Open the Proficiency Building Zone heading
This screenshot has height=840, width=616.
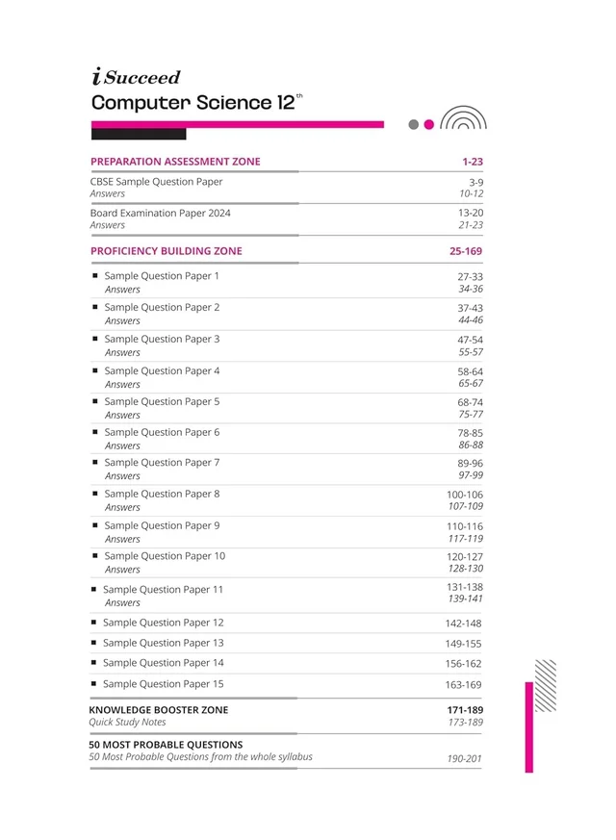[x=167, y=251]
